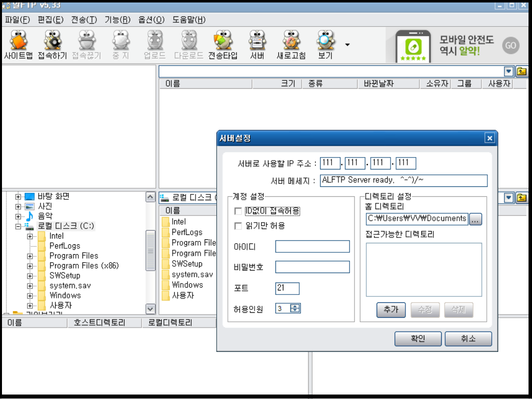
Task: Click the 새로고침 refresh icon
Action: tap(291, 45)
